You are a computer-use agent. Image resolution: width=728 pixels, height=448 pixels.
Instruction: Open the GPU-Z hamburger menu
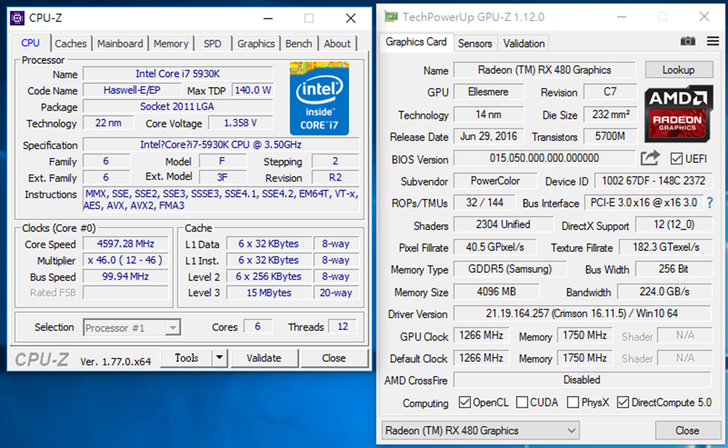pos(713,41)
